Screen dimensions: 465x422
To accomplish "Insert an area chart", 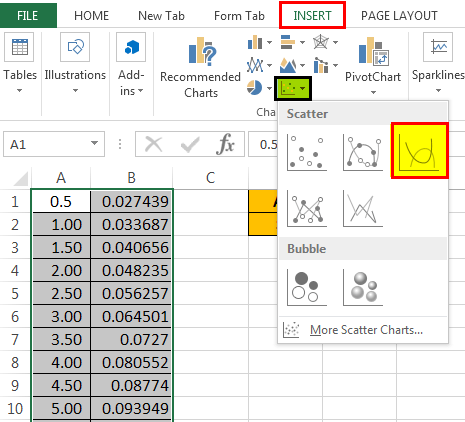I will [288, 65].
